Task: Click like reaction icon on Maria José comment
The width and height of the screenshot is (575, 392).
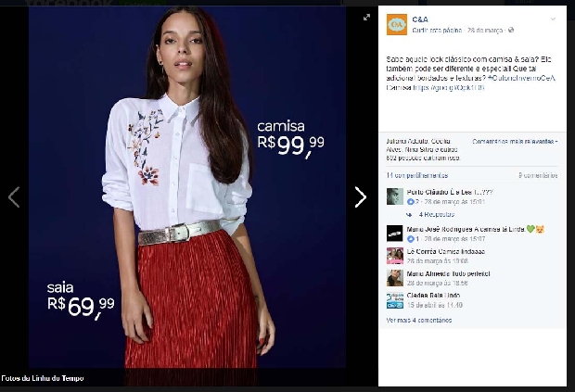Action: (410, 239)
